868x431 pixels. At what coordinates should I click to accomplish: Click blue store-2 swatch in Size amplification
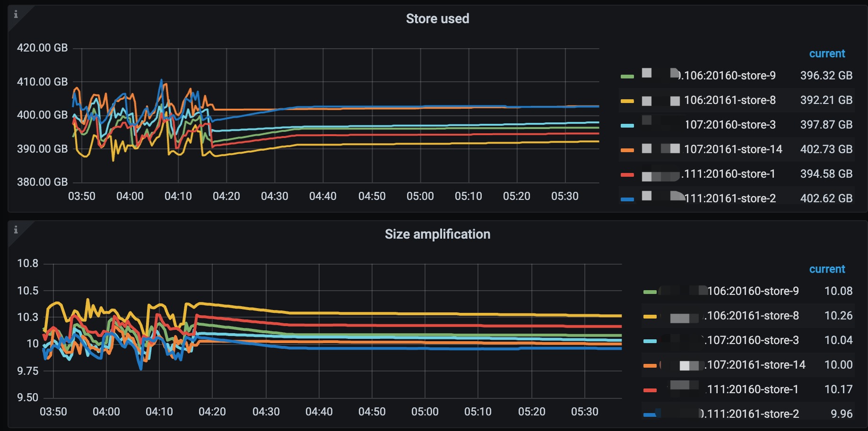click(650, 414)
